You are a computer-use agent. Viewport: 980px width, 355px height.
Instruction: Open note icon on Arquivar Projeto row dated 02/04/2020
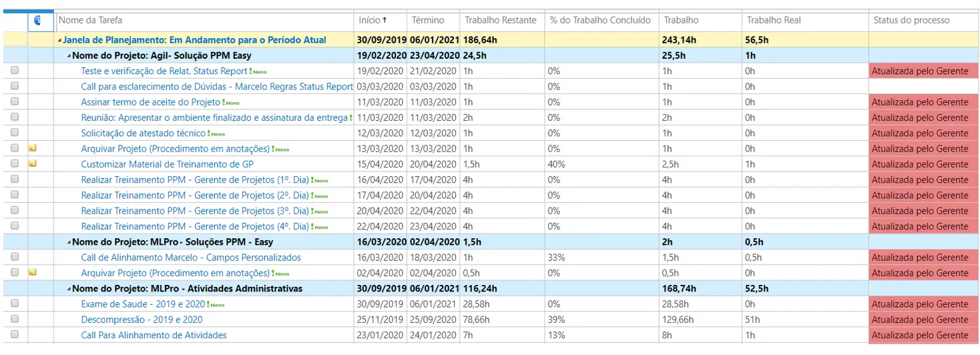32,272
